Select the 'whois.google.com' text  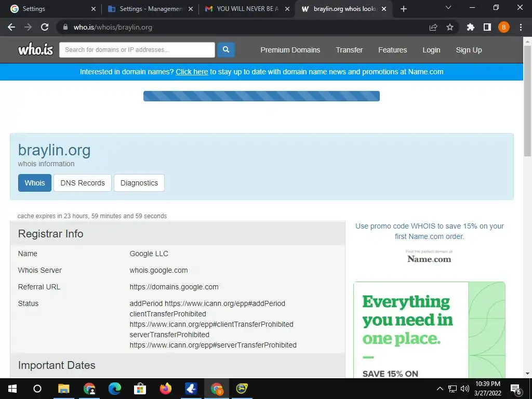pos(158,270)
